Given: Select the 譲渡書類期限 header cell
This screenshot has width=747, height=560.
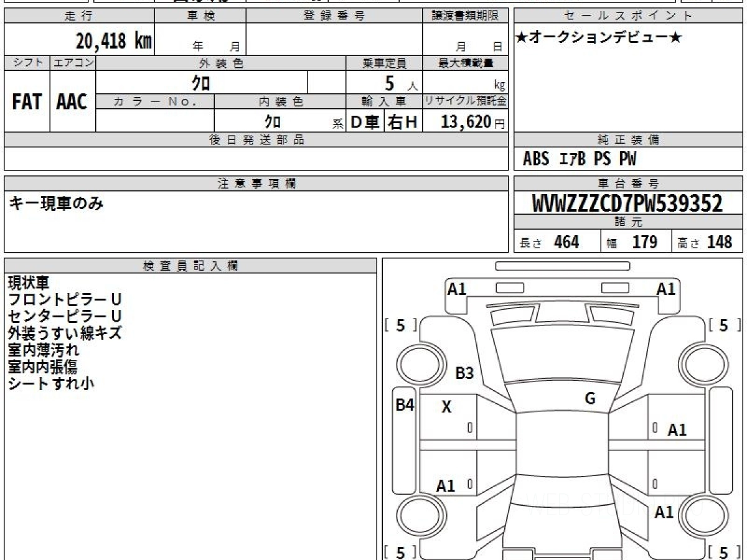Looking at the screenshot, I should click(465, 16).
